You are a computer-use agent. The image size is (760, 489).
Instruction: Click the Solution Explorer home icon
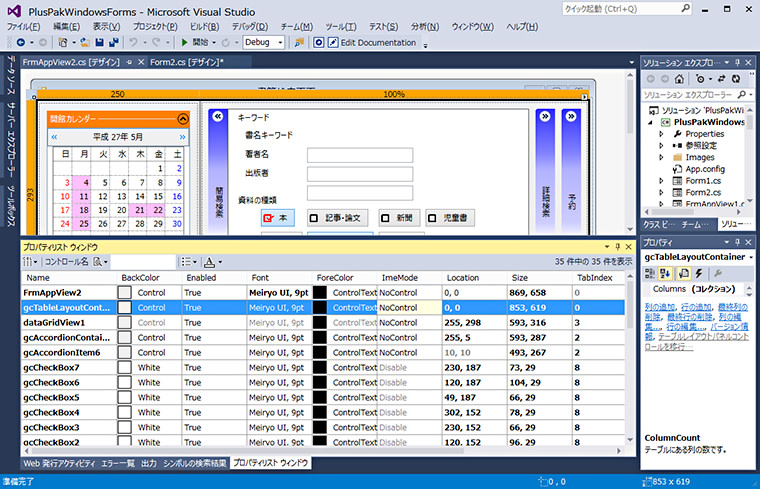click(x=680, y=79)
